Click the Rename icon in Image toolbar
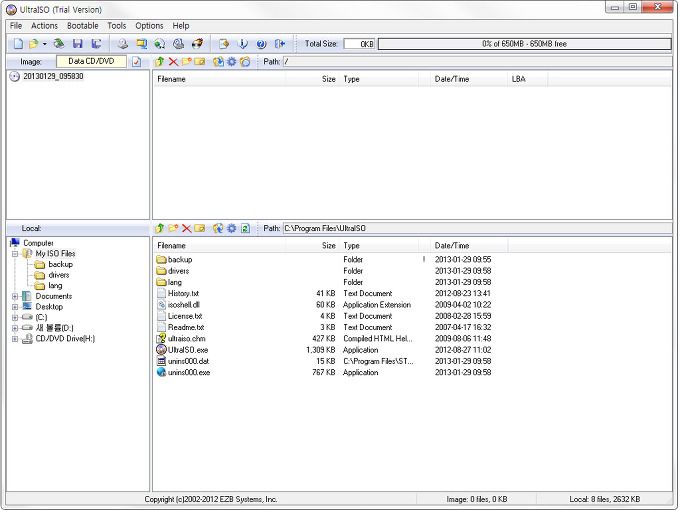Image resolution: width=680 pixels, height=510 pixels. (x=199, y=62)
